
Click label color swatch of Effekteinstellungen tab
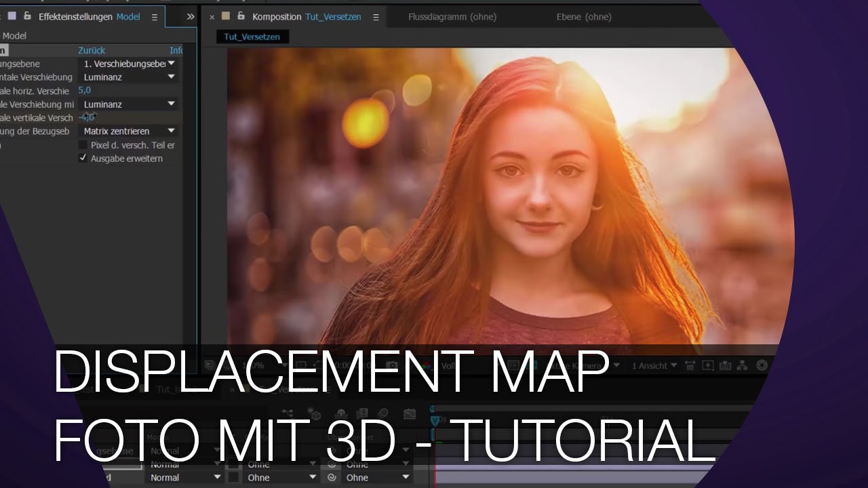[12, 16]
